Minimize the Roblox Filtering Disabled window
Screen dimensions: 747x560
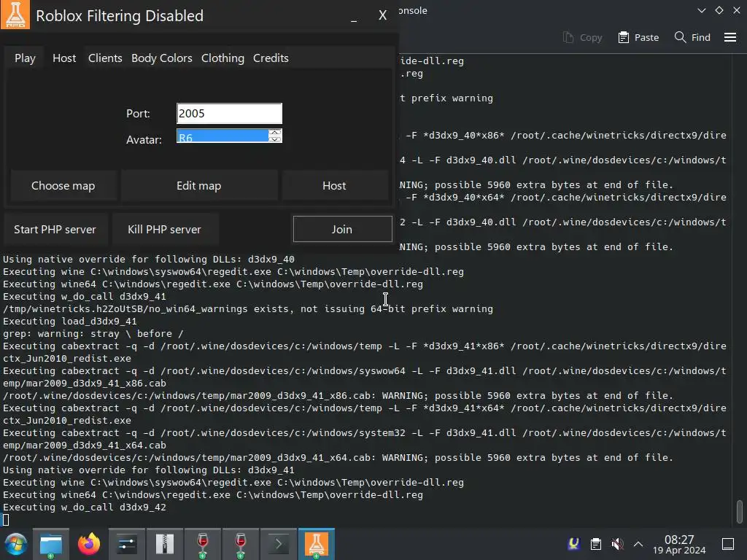pos(354,18)
